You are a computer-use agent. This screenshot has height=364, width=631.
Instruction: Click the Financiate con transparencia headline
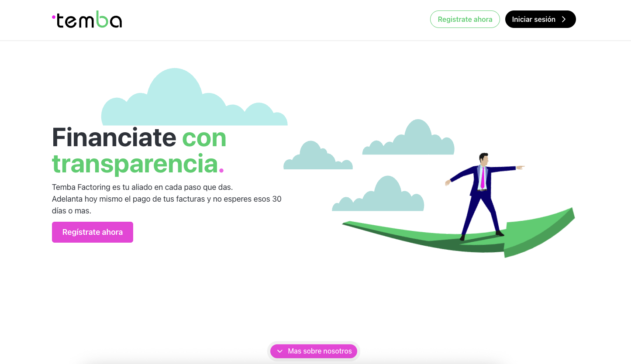coord(139,151)
